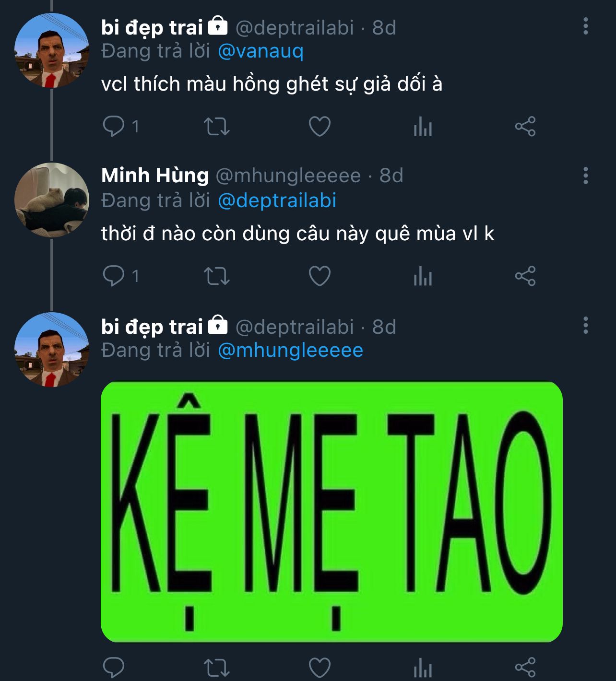The width and height of the screenshot is (616, 681).
Task: Open more options for the first tweet
Action: pyautogui.click(x=585, y=26)
